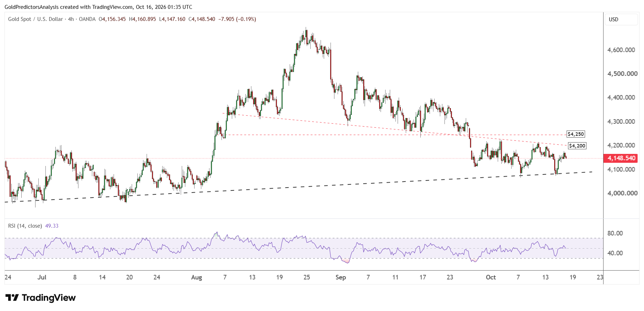
Task: Click the 8 date label on the time axis
Action: pyautogui.click(x=75, y=277)
